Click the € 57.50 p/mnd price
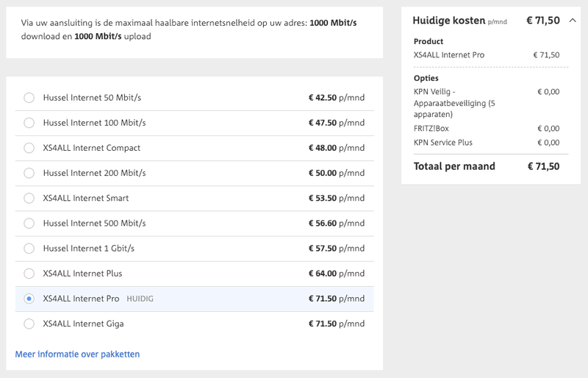This screenshot has height=378, width=588. [337, 249]
